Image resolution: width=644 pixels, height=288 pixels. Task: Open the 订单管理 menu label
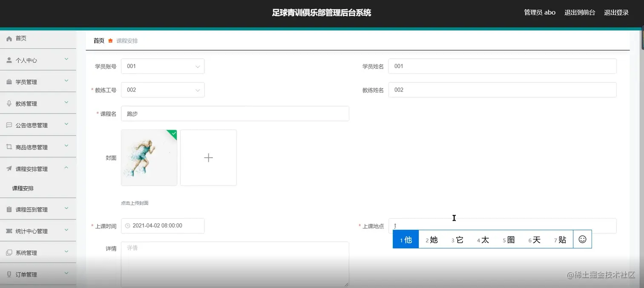click(26, 274)
